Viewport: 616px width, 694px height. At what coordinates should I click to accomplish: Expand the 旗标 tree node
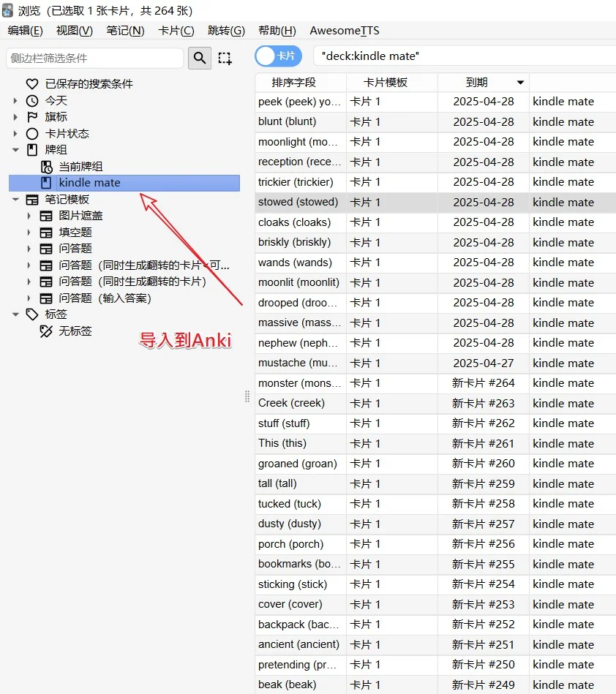tap(15, 117)
